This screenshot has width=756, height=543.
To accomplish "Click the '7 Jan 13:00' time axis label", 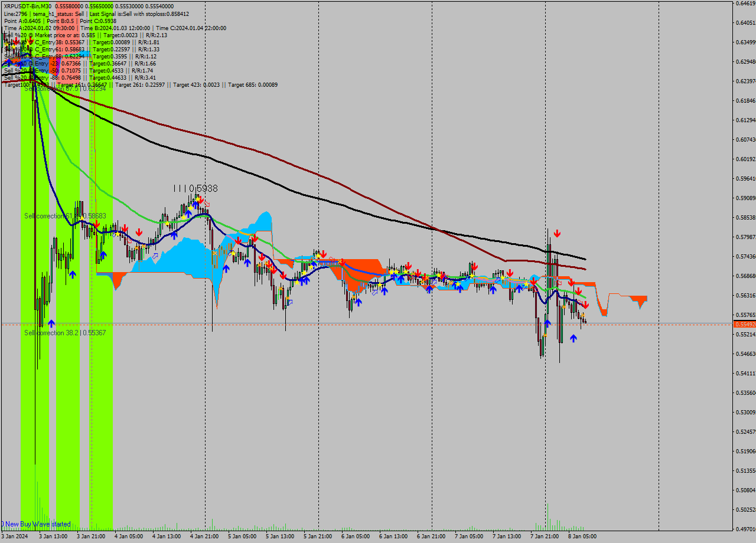I will coord(507,537).
